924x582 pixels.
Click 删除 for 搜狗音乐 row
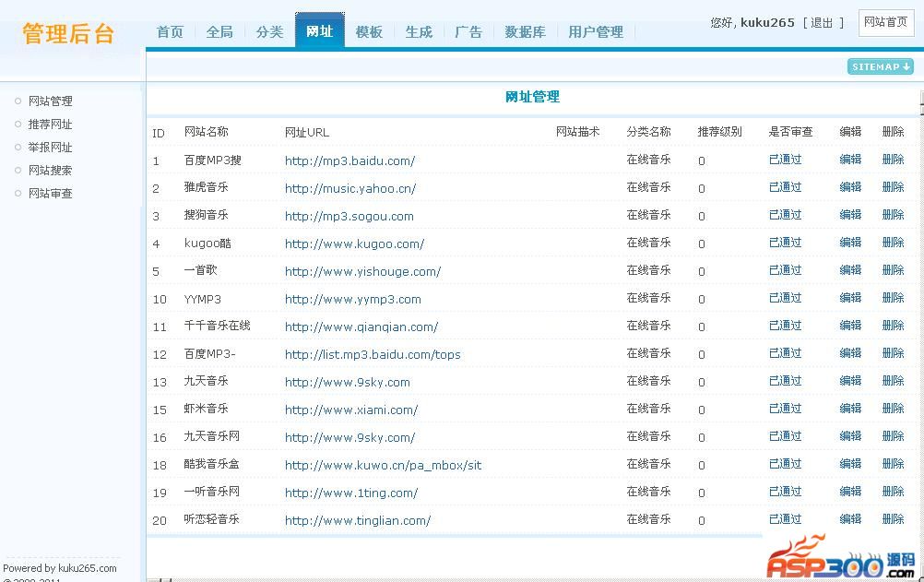click(x=893, y=215)
